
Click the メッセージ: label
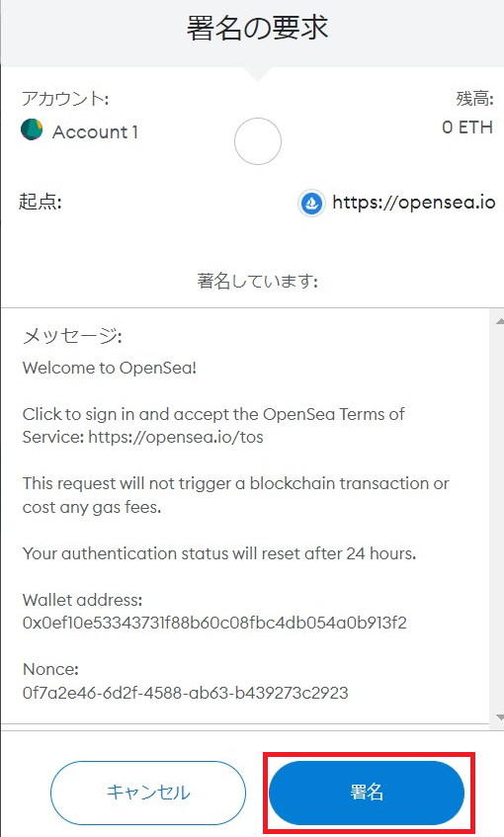72,336
